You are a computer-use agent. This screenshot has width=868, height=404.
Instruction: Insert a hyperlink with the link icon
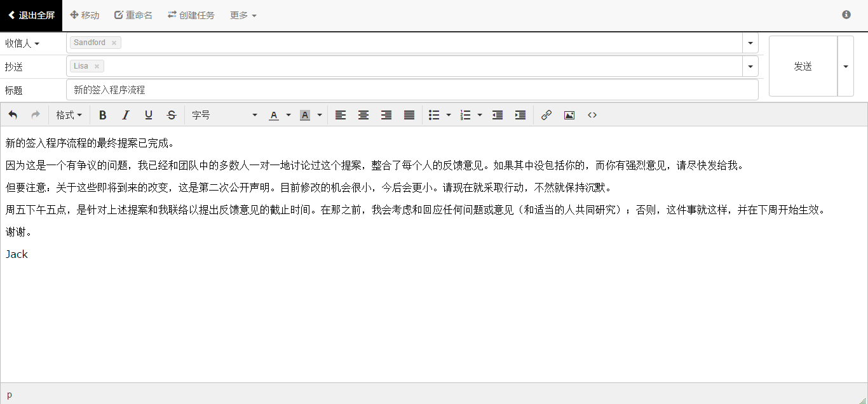(x=546, y=115)
